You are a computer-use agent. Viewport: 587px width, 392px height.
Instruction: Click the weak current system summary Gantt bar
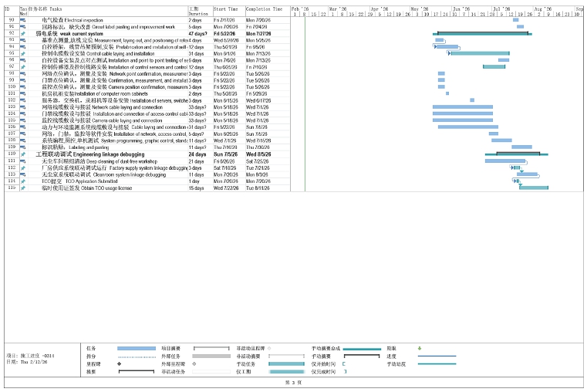coord(482,33)
